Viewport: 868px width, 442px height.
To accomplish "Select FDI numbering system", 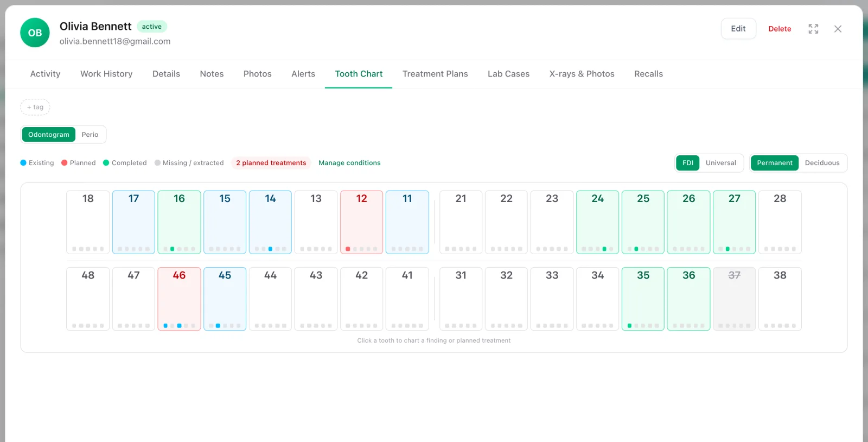I will (x=688, y=163).
